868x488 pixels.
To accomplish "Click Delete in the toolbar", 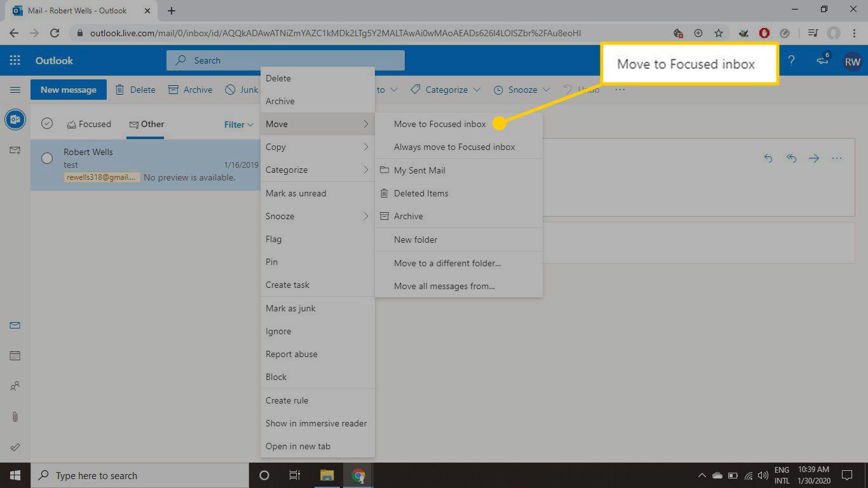I will point(135,90).
